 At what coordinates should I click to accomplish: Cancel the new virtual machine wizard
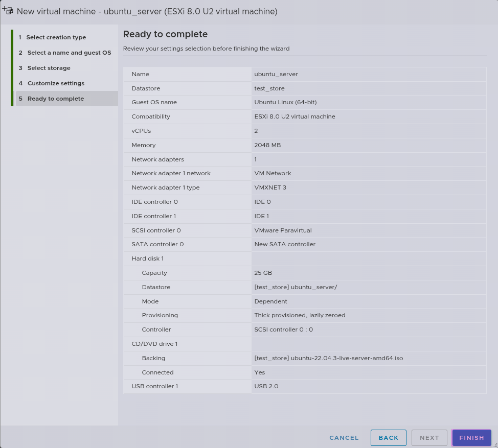[344, 438]
